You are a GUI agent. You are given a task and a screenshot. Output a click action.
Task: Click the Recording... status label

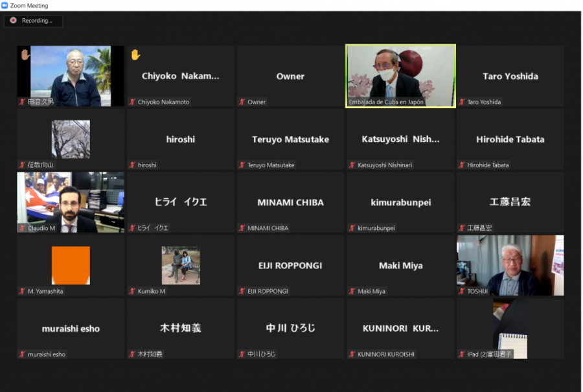(37, 21)
